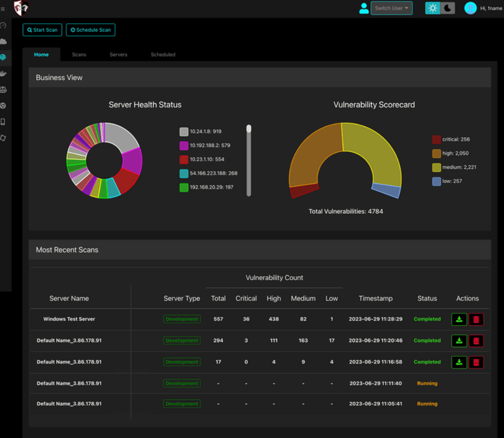The height and width of the screenshot is (438, 504).
Task: Click the Critical column header
Action: [x=246, y=298]
